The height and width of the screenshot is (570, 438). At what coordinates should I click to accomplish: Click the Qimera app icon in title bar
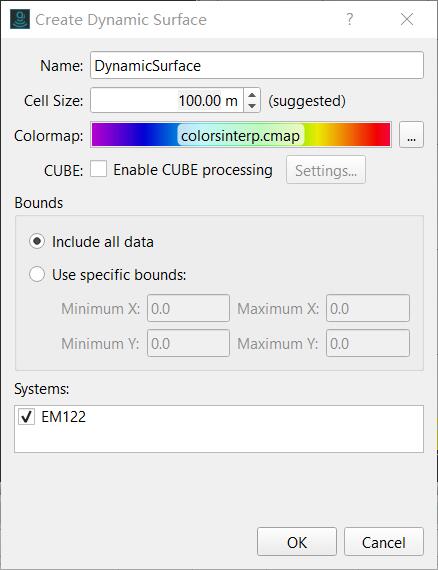(20, 19)
